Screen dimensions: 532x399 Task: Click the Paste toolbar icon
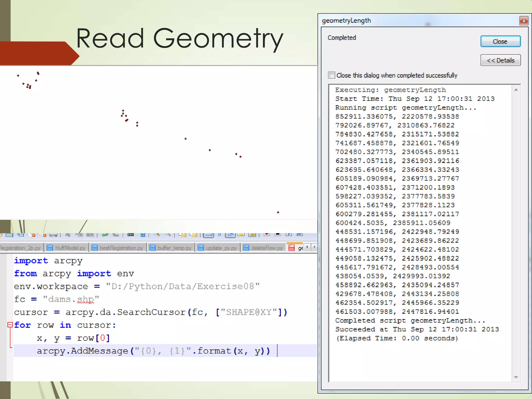click(90, 235)
